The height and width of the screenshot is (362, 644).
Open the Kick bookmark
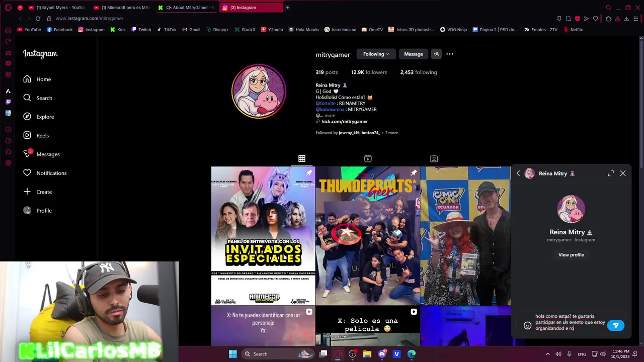coord(118,30)
